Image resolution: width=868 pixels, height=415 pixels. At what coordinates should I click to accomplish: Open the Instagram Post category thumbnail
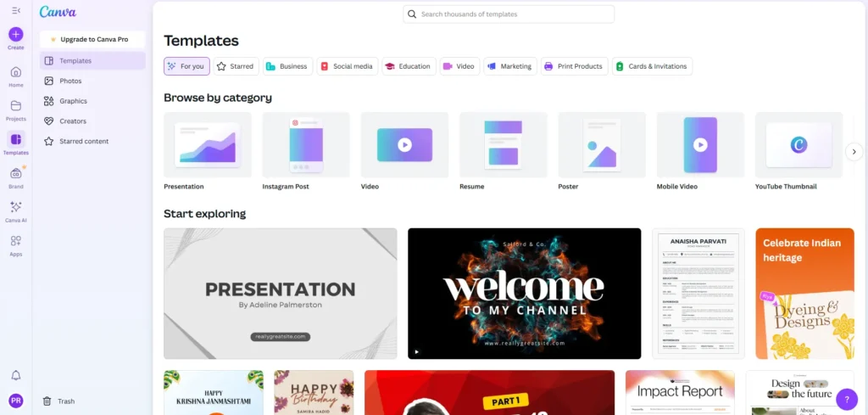pos(306,144)
